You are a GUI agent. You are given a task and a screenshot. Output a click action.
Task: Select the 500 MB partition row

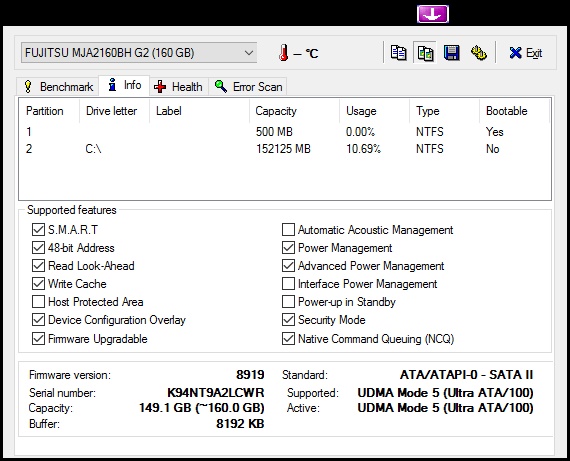pyautogui.click(x=285, y=132)
